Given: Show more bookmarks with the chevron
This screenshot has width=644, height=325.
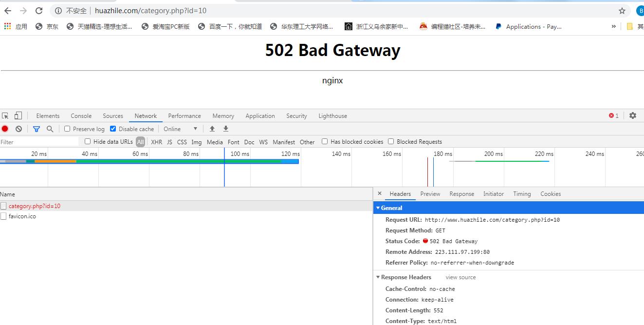Looking at the screenshot, I should tap(613, 26).
